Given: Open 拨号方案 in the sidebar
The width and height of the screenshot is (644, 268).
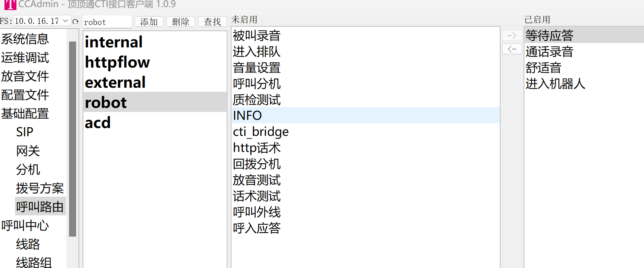Looking at the screenshot, I should (40, 188).
